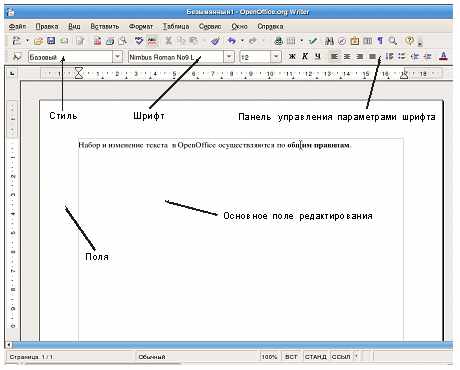The width and height of the screenshot is (460, 370).
Task: Click the Copy icon
Action: tap(181, 41)
